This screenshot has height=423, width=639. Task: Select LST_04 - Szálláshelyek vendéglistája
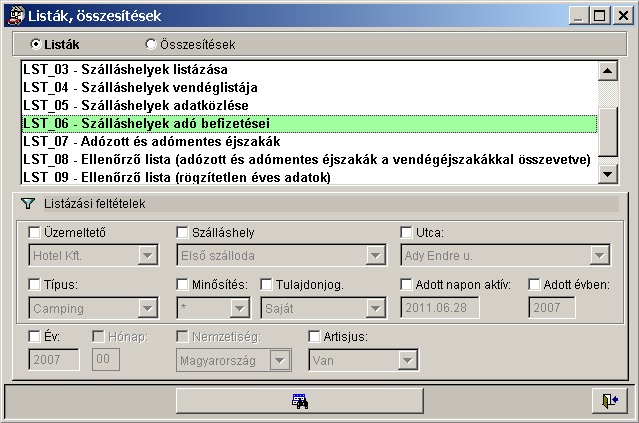310,87
